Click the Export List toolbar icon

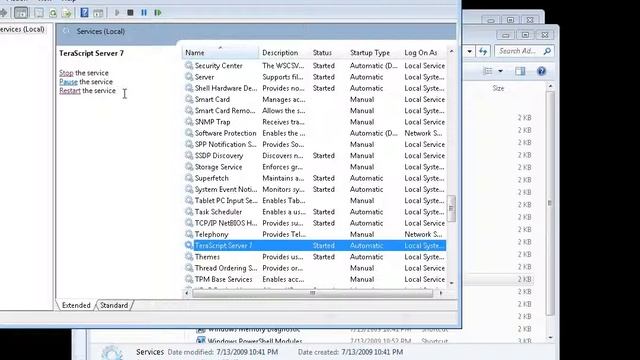[x=67, y=13]
